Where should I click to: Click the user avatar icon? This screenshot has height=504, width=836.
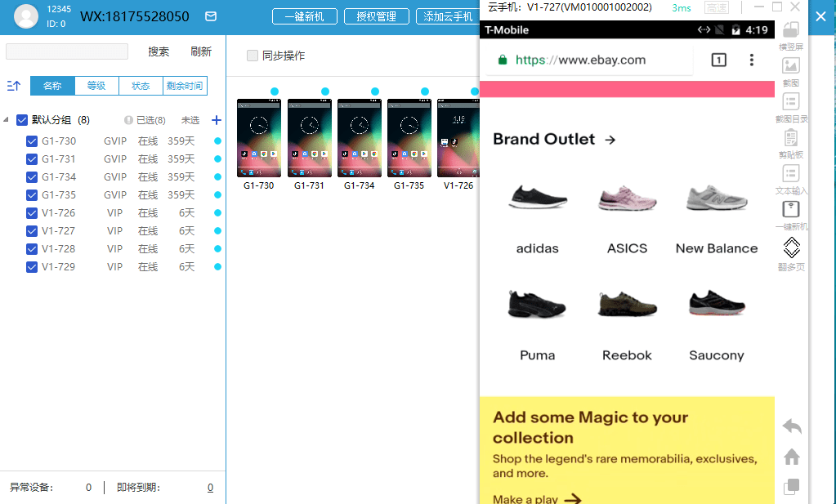click(x=26, y=16)
